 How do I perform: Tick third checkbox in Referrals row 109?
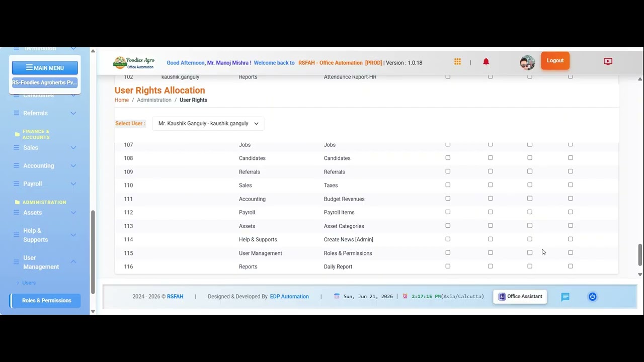(530, 171)
